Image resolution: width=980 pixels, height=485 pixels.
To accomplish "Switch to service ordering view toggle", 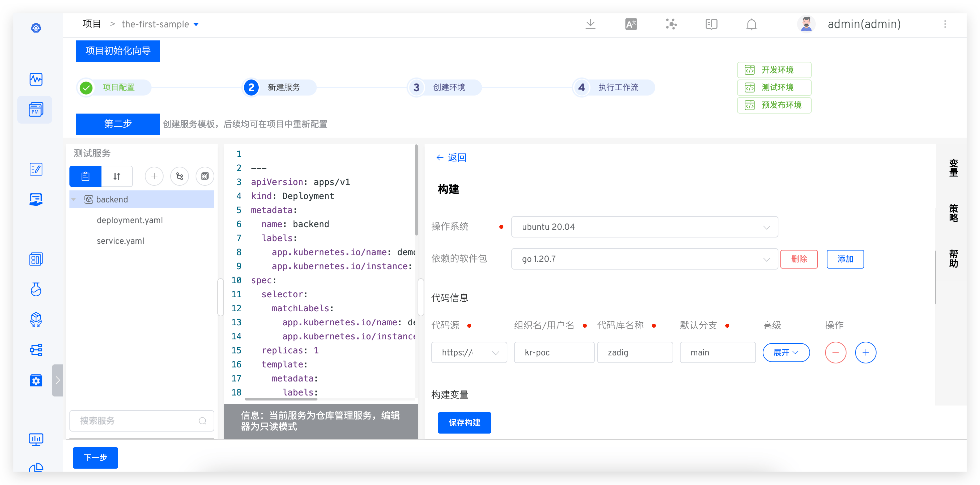I will click(117, 176).
